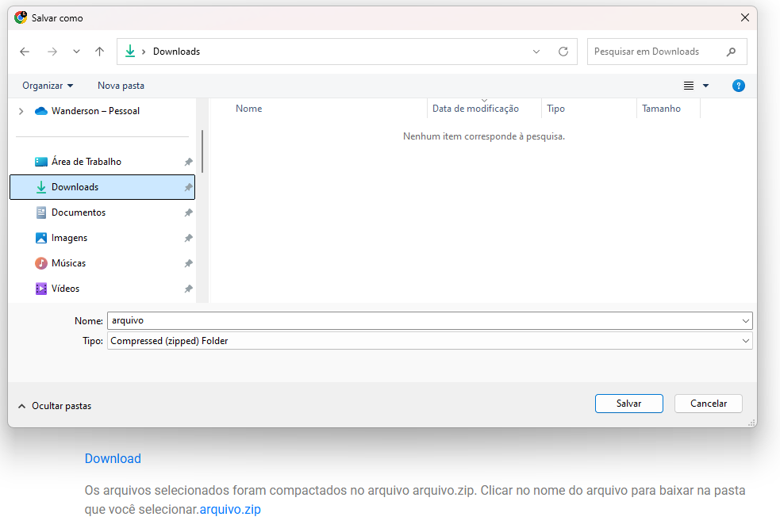
Task: Collapse folders with Ocultar pastas
Action: [54, 406]
